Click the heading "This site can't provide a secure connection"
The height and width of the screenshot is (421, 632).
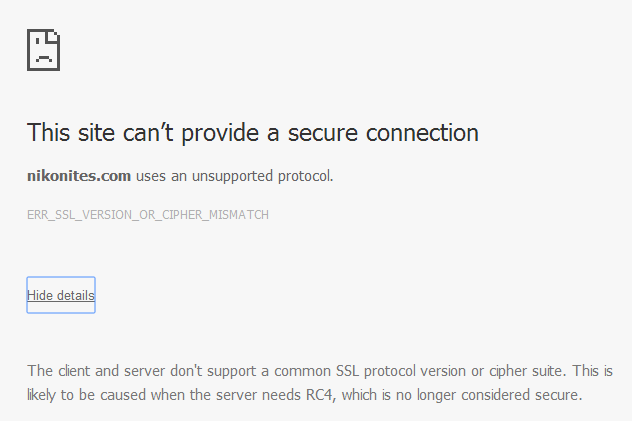click(x=253, y=132)
